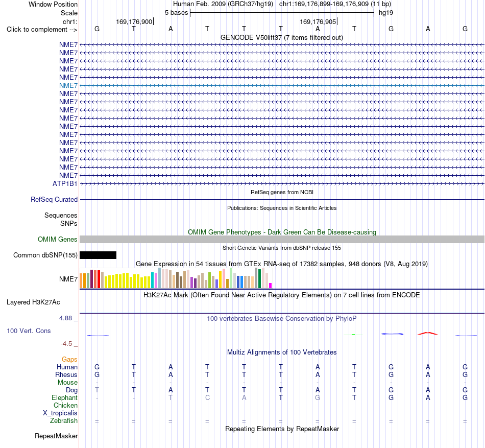
Task: Click the magenta last bar in GTEx chart
Action: [271, 286]
